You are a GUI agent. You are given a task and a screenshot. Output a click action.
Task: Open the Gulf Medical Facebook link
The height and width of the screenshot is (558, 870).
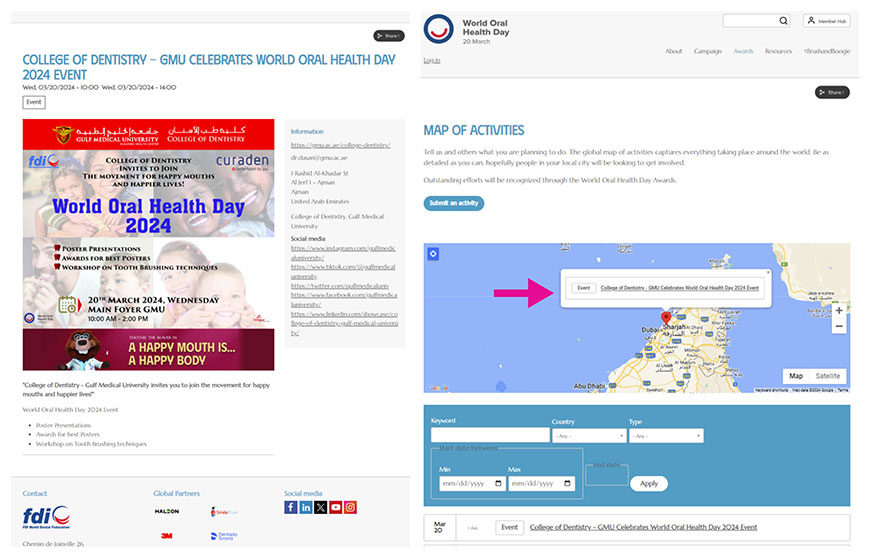coord(343,300)
